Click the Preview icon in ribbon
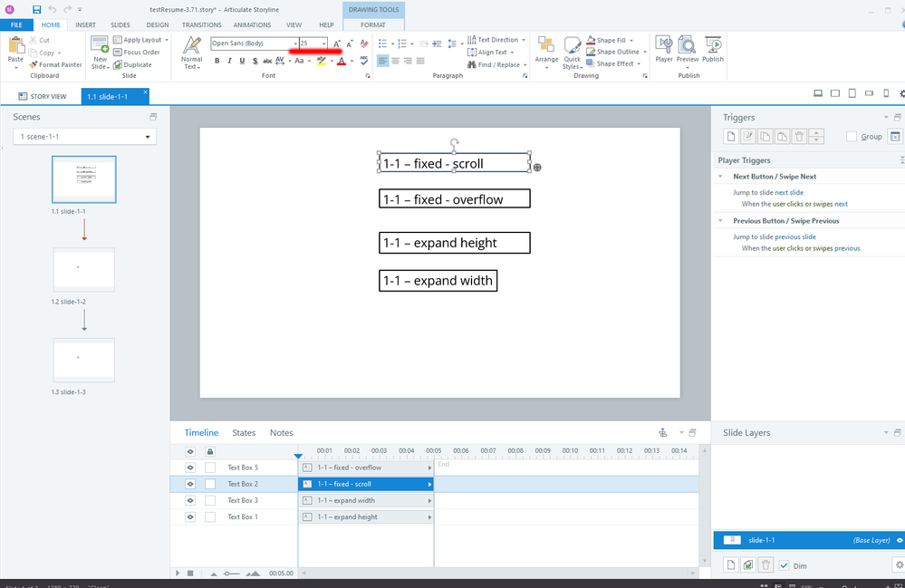This screenshot has height=588, width=905. point(688,49)
